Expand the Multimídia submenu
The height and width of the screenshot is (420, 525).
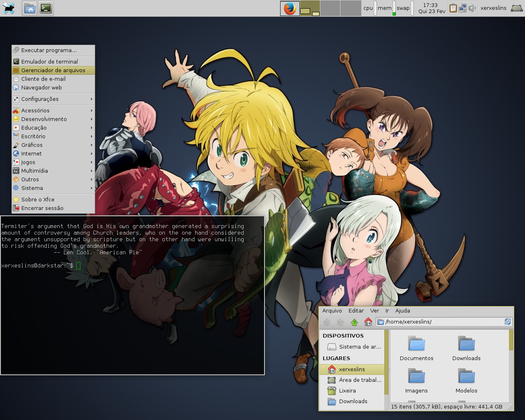53,171
